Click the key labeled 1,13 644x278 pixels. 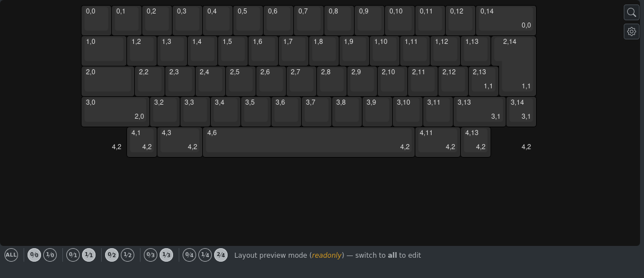tap(475, 51)
